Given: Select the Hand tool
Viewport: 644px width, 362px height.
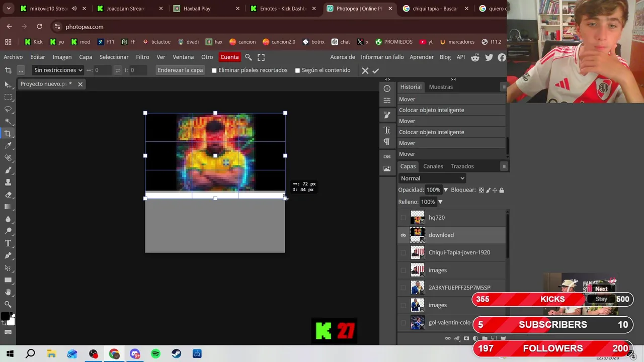Looking at the screenshot, I should tap(8, 292).
